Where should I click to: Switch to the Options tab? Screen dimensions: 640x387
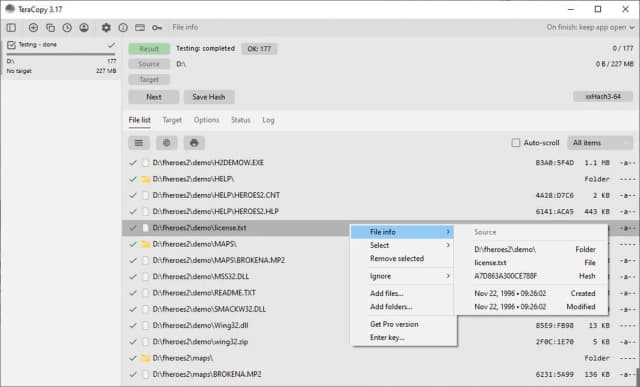206,120
